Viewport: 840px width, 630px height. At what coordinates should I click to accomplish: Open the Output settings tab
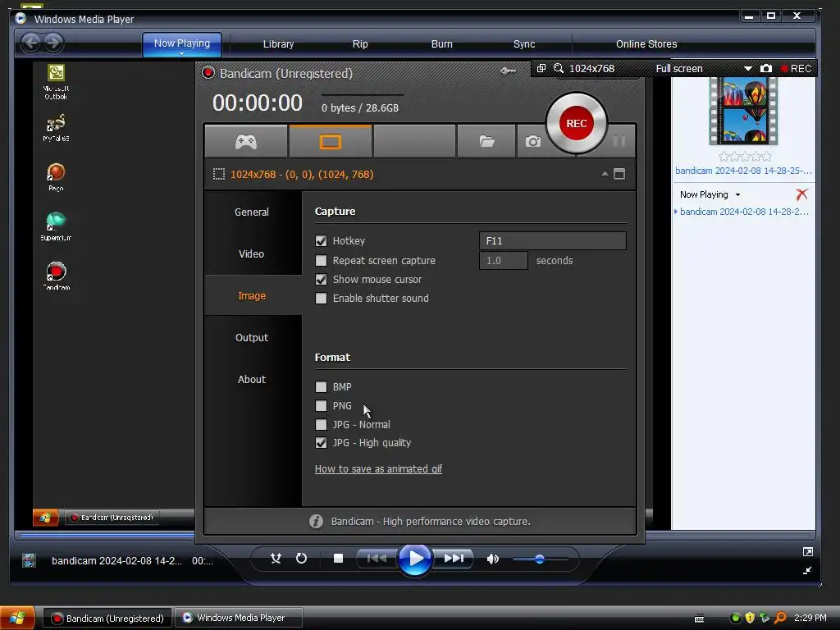[x=251, y=337]
